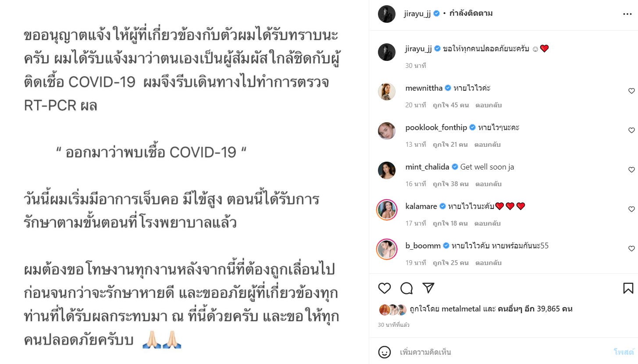Viewport: 638px width, 364px height.
Task: Open the pooklook_fonthip username link
Action: (x=436, y=127)
